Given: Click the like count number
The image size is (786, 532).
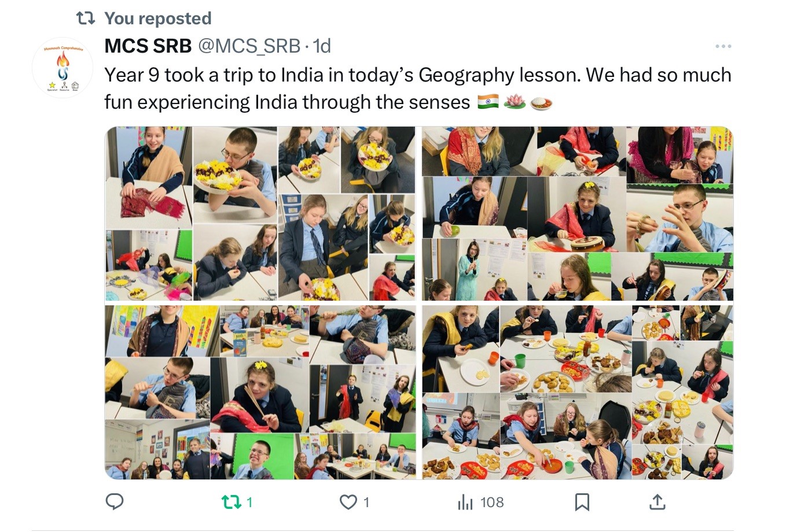Looking at the screenshot, I should coord(366,503).
